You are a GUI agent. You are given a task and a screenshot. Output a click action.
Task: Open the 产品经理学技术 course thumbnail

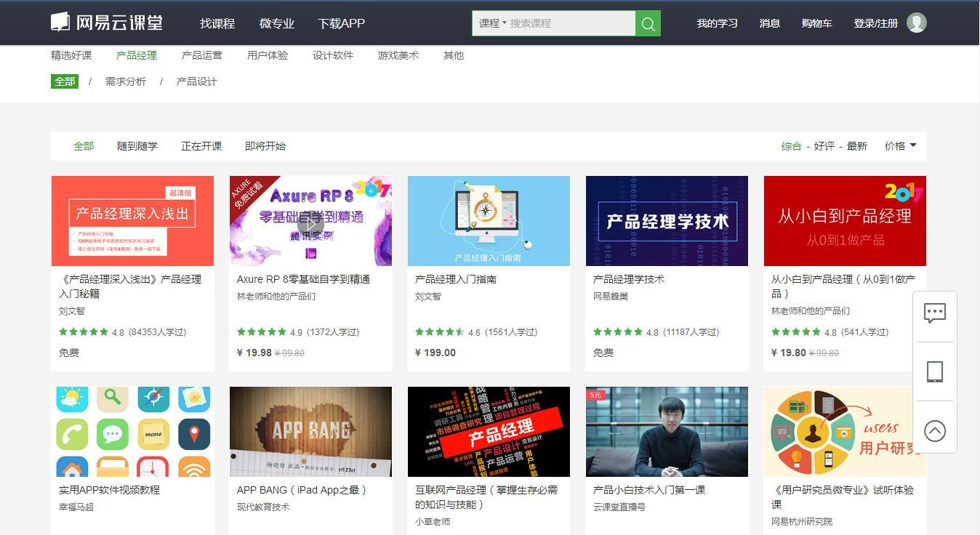pos(667,221)
